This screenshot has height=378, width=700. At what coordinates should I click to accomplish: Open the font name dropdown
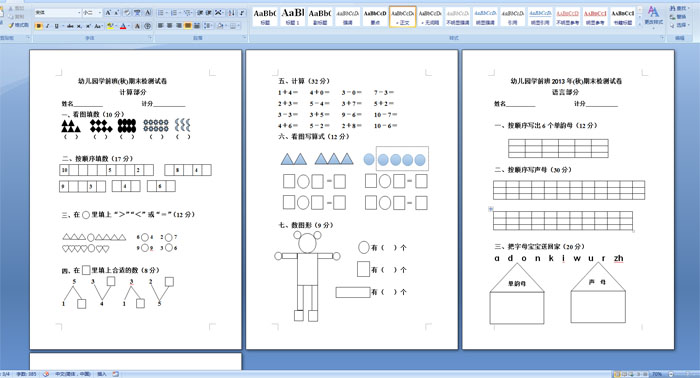[79, 13]
